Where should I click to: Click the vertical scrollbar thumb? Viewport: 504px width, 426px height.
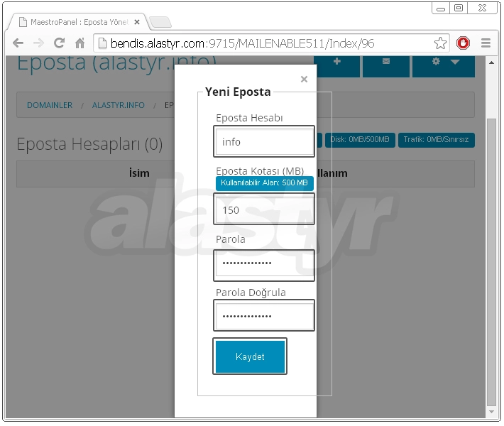pos(491,262)
